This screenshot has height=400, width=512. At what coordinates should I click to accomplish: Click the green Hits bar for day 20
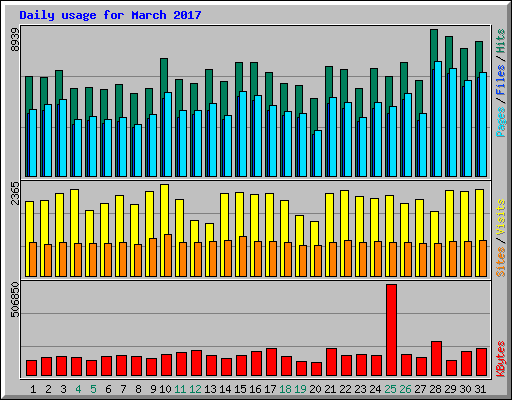[314, 115]
